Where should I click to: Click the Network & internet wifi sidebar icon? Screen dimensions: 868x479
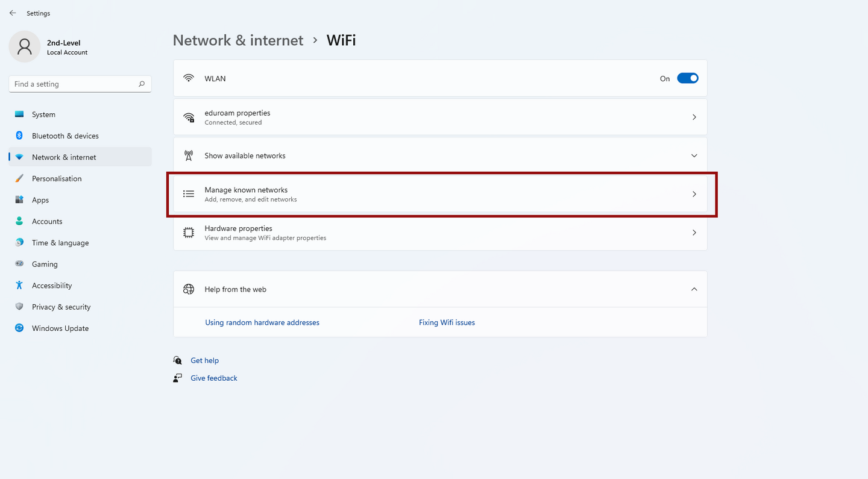[x=19, y=157]
